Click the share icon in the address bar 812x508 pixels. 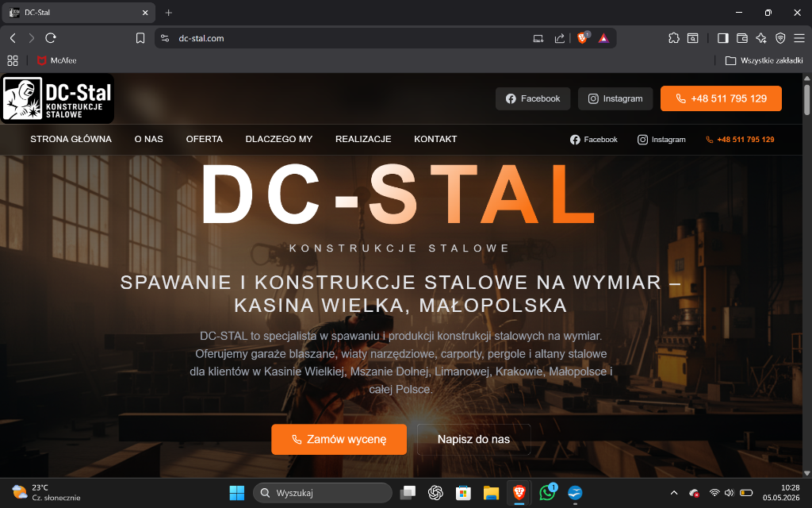[x=559, y=38]
